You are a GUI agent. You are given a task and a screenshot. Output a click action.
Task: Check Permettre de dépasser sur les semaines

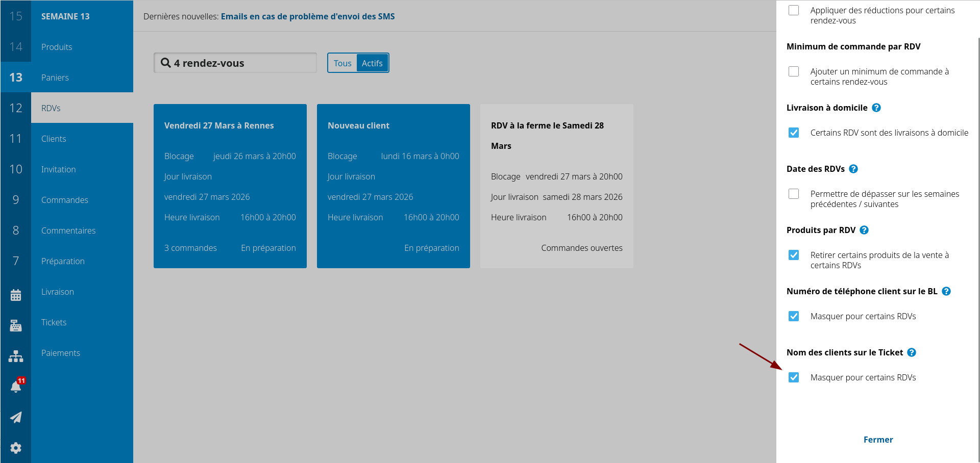coord(794,194)
